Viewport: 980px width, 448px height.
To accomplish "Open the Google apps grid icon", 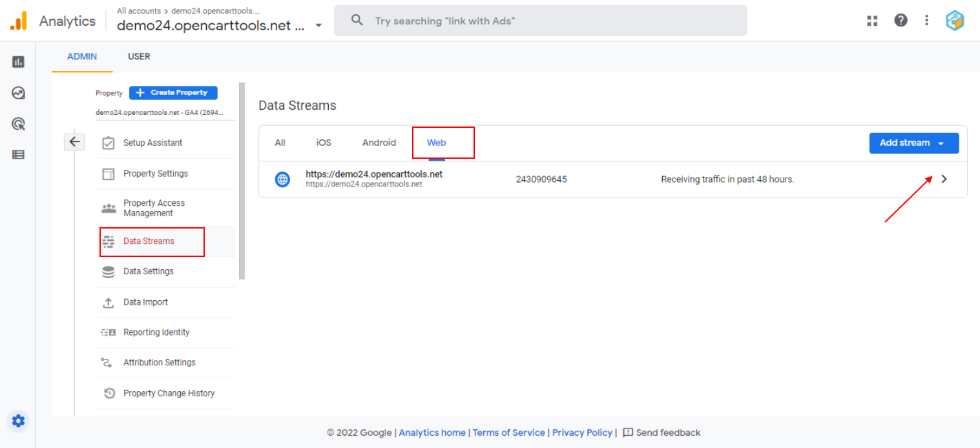I will 872,21.
